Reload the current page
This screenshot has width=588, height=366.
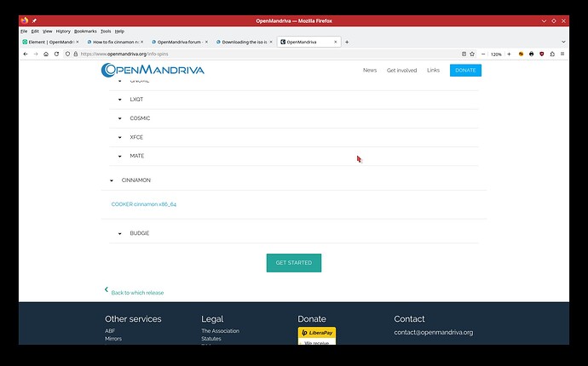pos(56,54)
